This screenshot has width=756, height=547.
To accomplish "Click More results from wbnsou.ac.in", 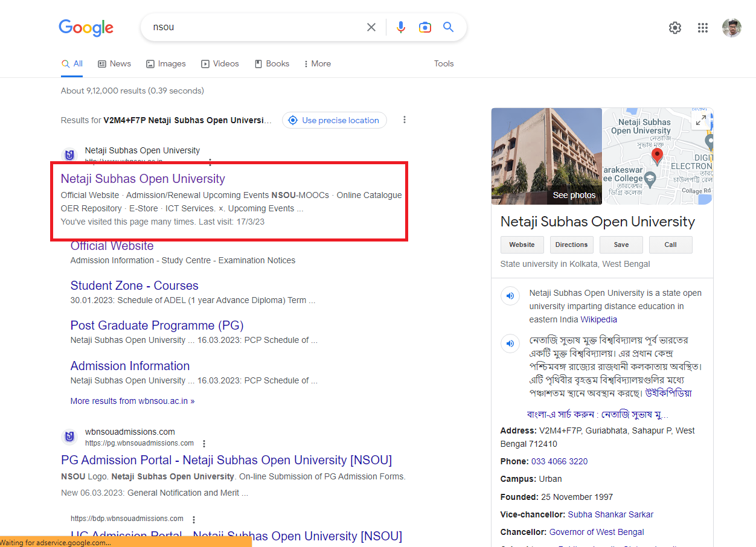I will pos(132,401).
